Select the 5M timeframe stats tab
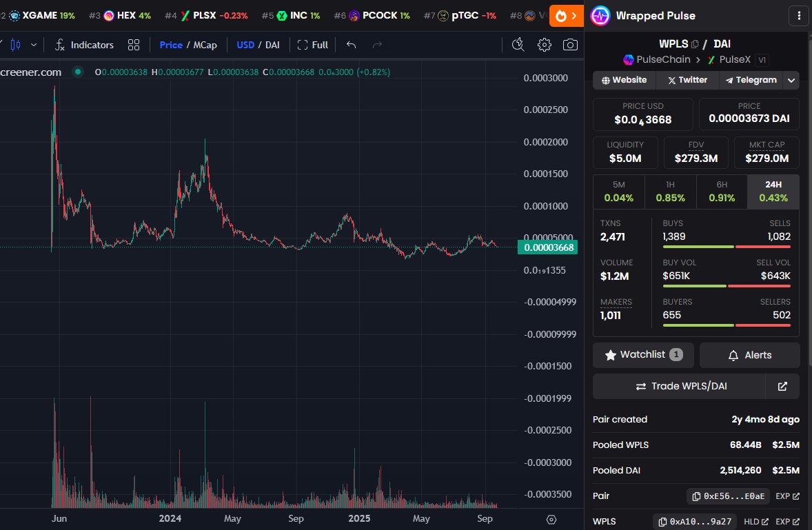This screenshot has width=812, height=530. (619, 192)
